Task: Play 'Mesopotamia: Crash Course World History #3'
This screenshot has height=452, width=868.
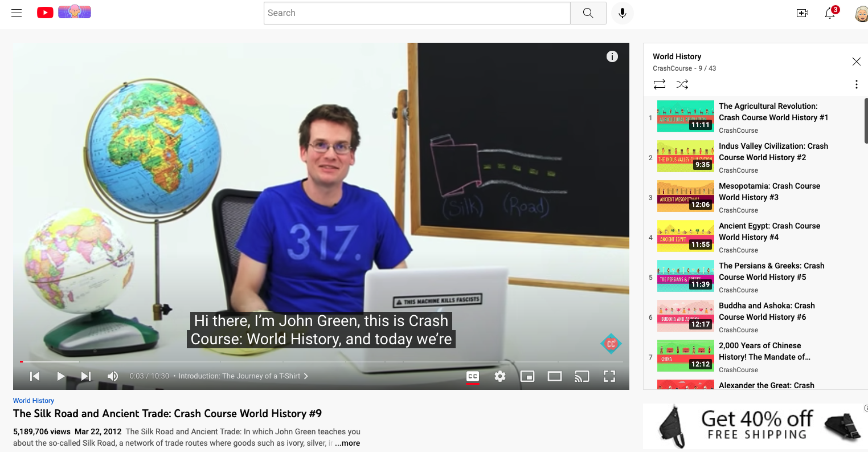Action: [x=769, y=192]
